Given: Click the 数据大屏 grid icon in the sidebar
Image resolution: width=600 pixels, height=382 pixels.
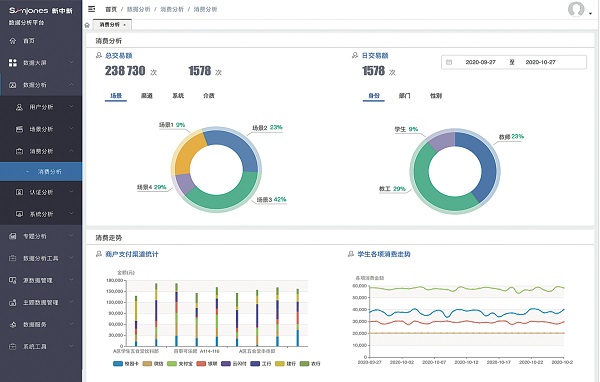Looking at the screenshot, I should [13, 63].
